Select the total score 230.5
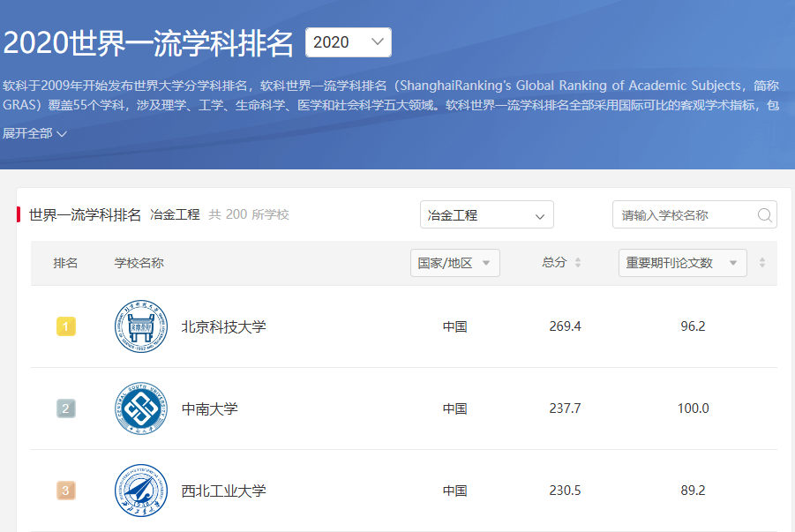Viewport: 795px width, 532px height. point(565,491)
